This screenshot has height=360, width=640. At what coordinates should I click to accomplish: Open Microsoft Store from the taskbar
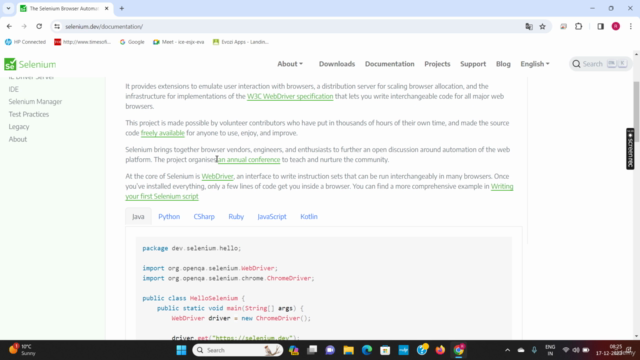[385, 350]
